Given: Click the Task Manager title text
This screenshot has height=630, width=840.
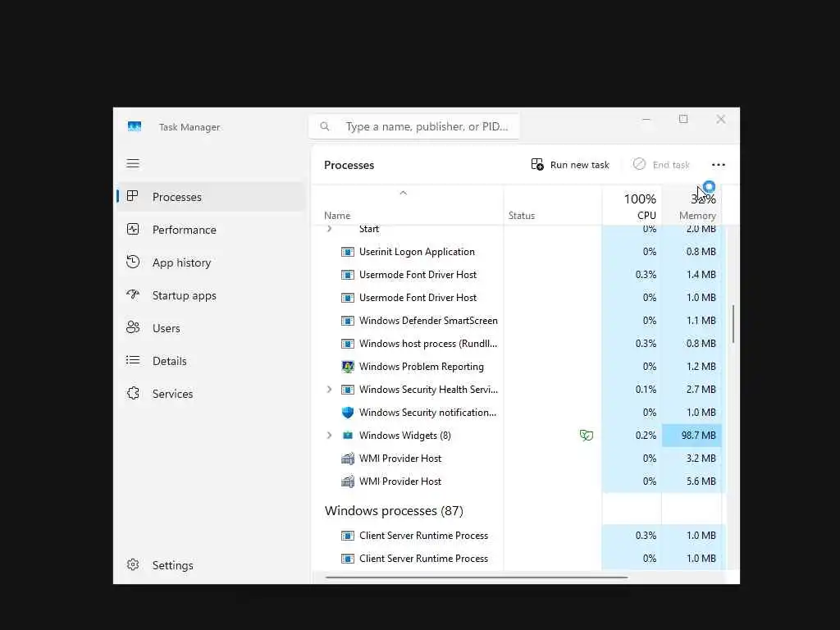Looking at the screenshot, I should pos(189,127).
